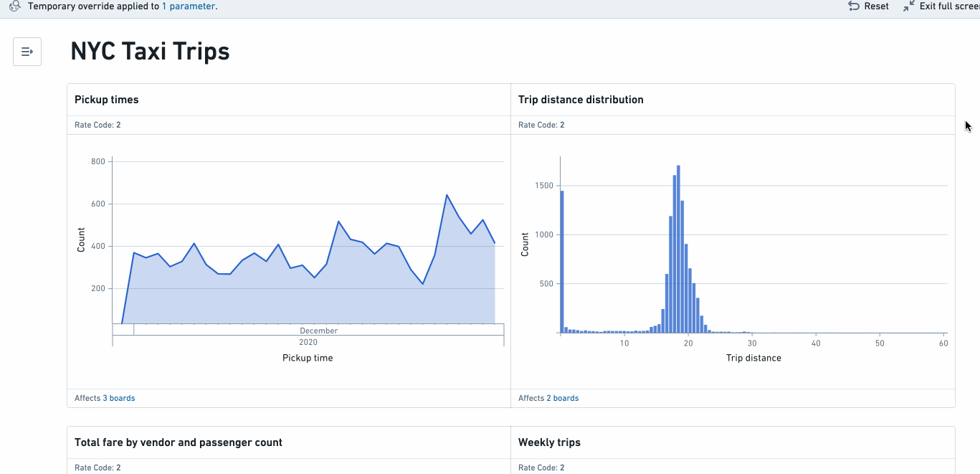Click the "Pickup times" card title
980x474 pixels.
click(x=107, y=100)
